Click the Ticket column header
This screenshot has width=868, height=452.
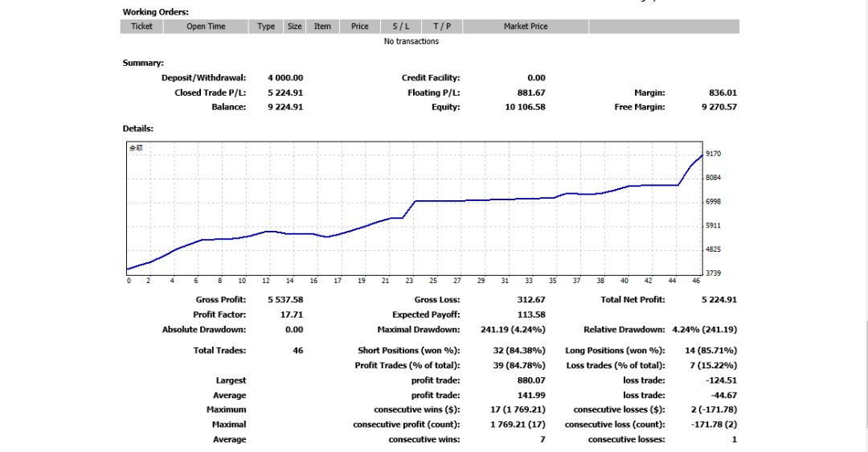tap(141, 27)
